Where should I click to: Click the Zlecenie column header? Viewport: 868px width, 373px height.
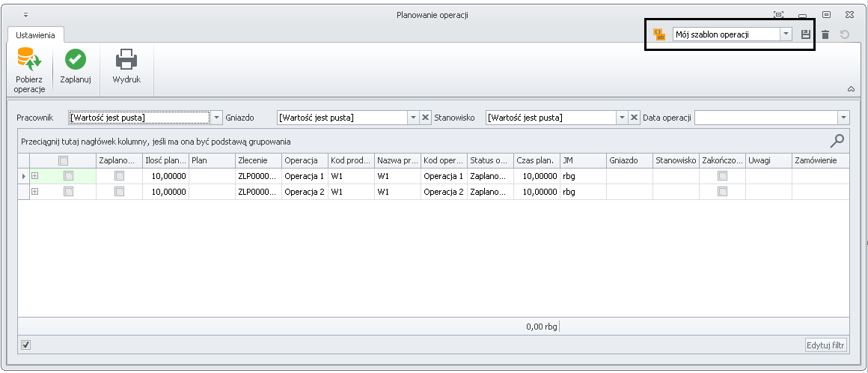coord(257,160)
